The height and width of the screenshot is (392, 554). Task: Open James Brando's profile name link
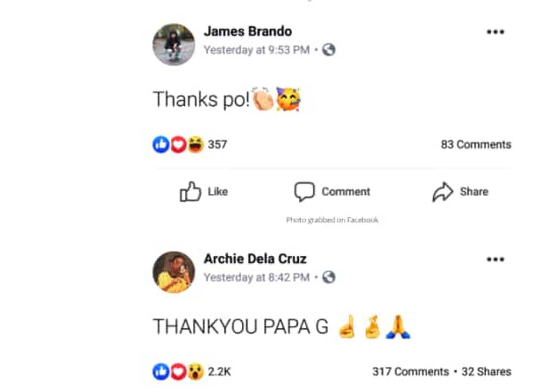click(248, 32)
